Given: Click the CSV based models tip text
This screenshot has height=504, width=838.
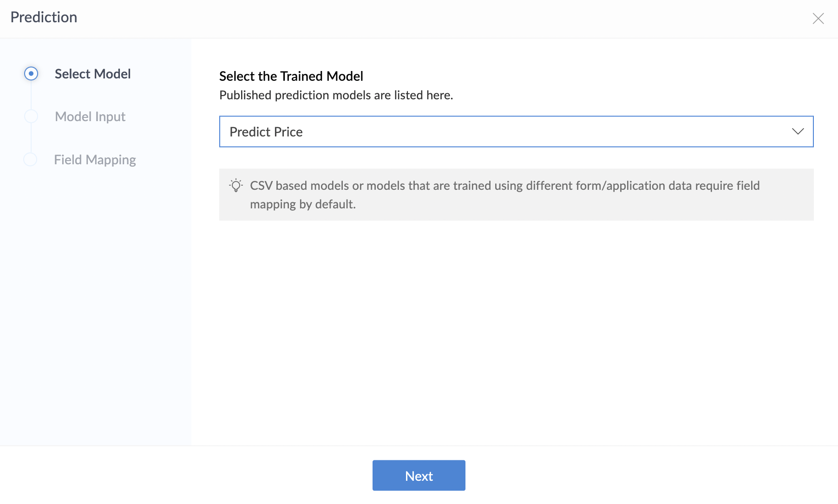Looking at the screenshot, I should (x=504, y=186).
